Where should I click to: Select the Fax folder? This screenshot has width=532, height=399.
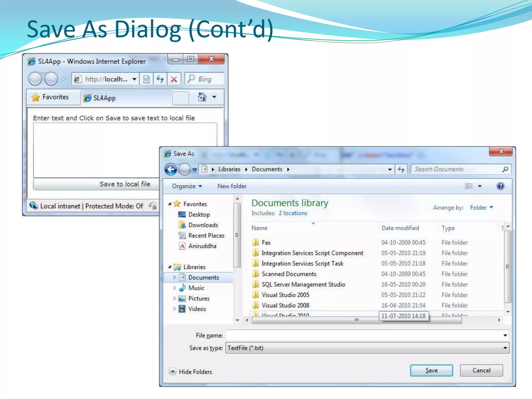point(266,243)
